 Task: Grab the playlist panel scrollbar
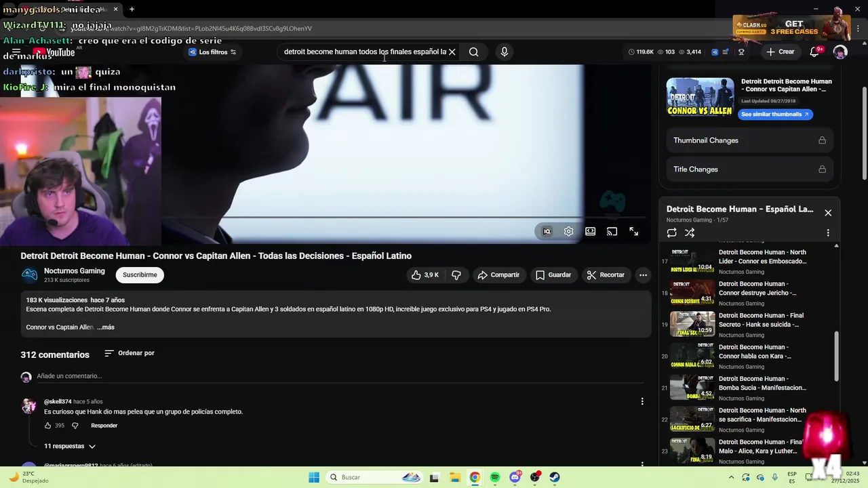836,356
